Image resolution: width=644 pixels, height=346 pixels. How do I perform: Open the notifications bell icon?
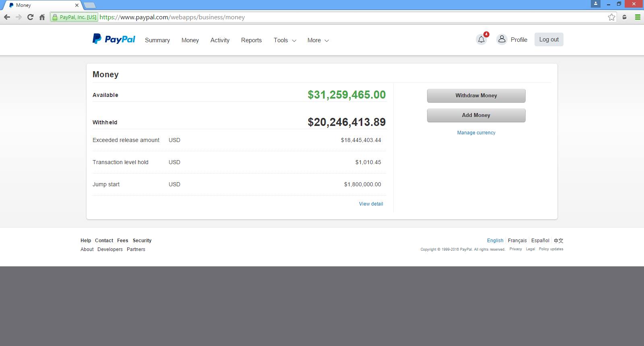tap(481, 39)
